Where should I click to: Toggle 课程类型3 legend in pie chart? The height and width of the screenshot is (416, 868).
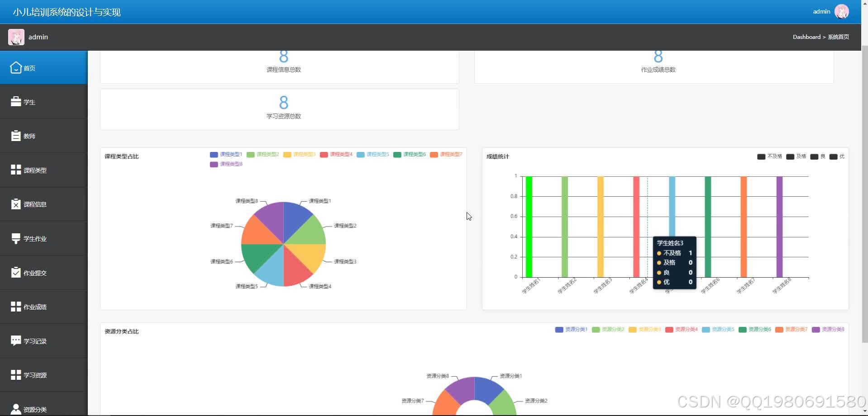[299, 154]
